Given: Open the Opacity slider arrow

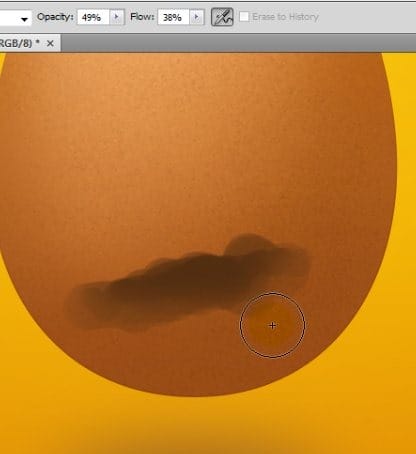Looking at the screenshot, I should point(117,17).
